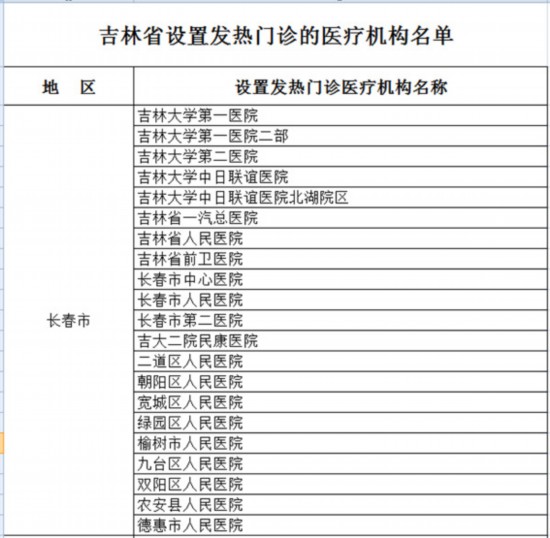The image size is (550, 538).
Task: Select the cell 吉林省前卫医院
Action: click(341, 259)
